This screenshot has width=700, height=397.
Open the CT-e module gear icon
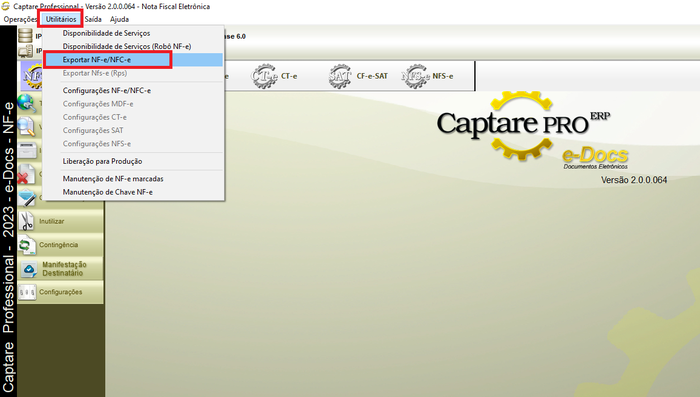tap(264, 76)
